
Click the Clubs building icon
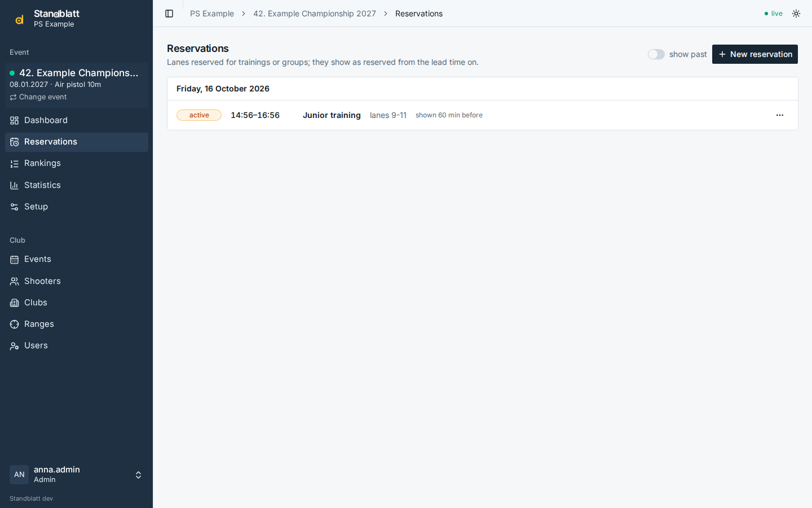(15, 303)
